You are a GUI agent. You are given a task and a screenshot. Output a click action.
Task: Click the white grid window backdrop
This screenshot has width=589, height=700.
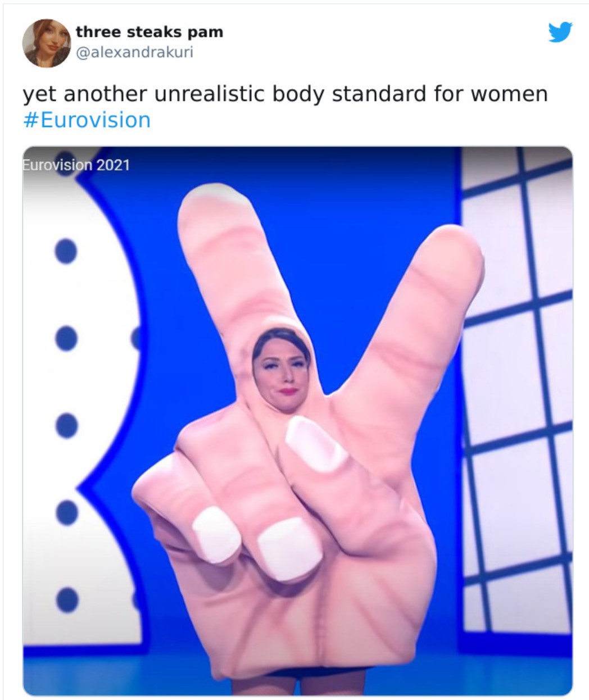(x=517, y=393)
